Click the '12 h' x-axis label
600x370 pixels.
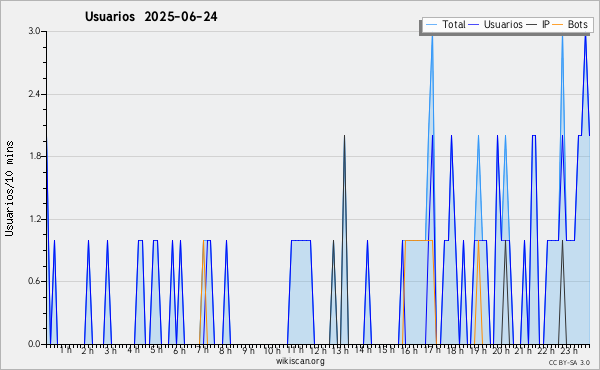(x=318, y=350)
